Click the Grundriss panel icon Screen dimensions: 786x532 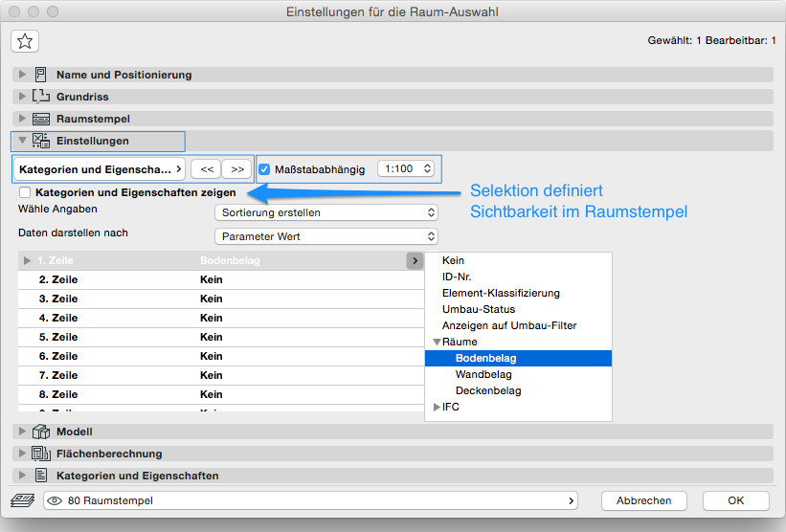[x=41, y=97]
